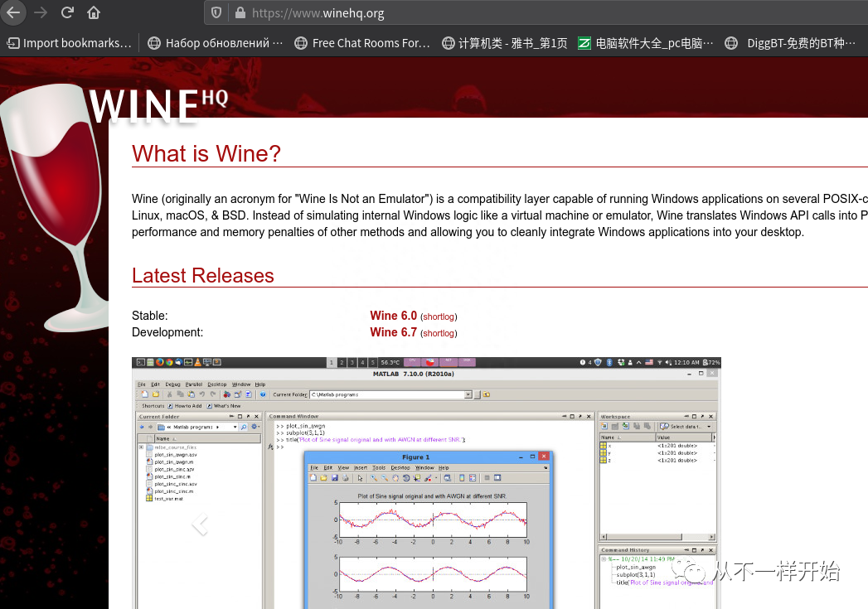Click the browse-for-folder icon beside Current Folder
The height and width of the screenshot is (609, 868).
point(487,394)
